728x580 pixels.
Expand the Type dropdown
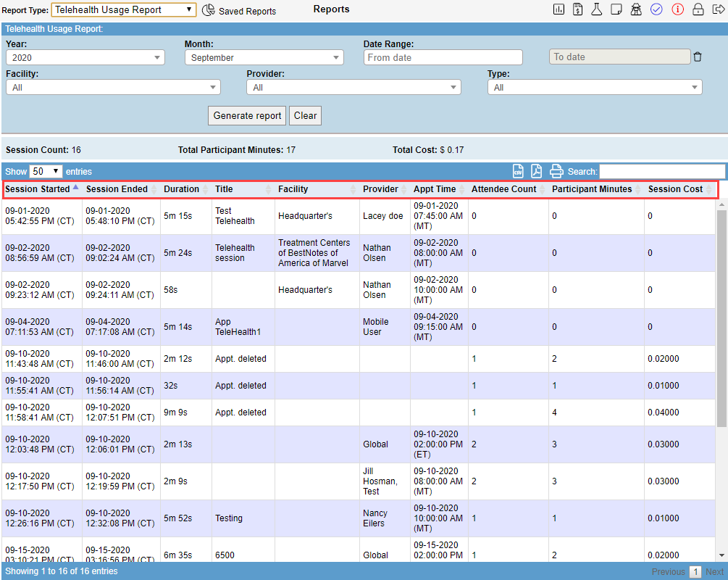[595, 88]
